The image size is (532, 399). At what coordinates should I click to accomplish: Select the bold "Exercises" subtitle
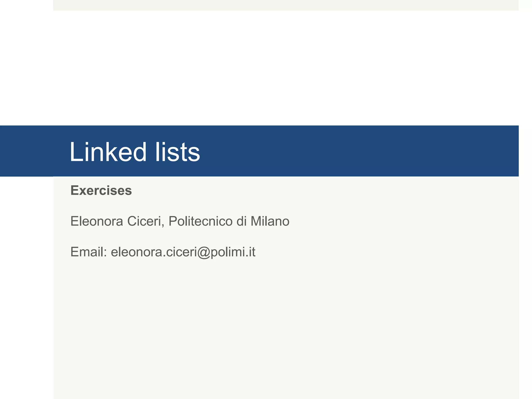tap(101, 190)
